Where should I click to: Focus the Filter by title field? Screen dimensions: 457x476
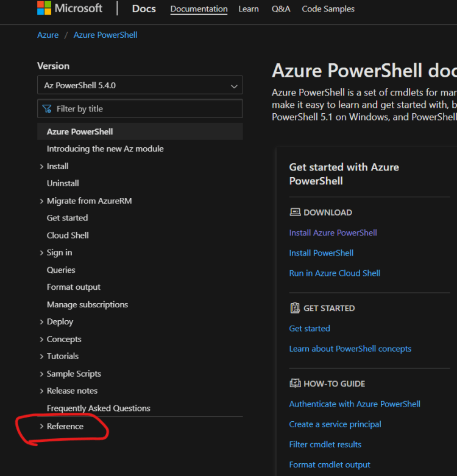140,108
